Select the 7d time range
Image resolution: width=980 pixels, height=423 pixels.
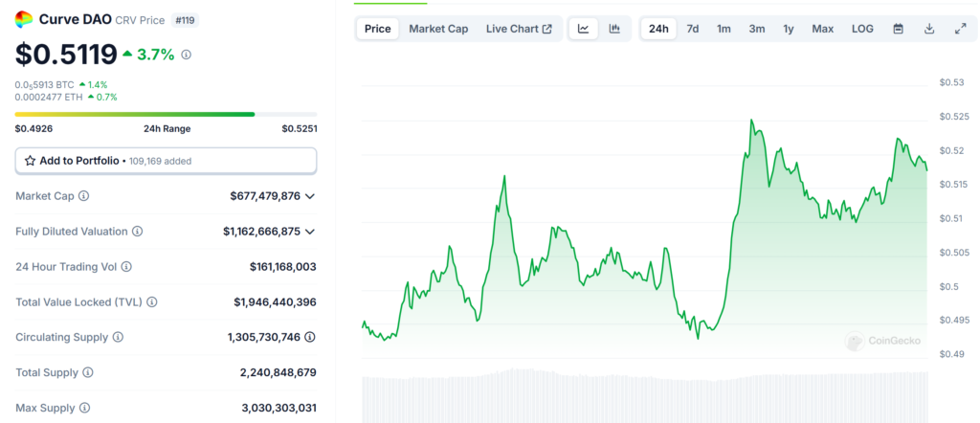coord(692,29)
